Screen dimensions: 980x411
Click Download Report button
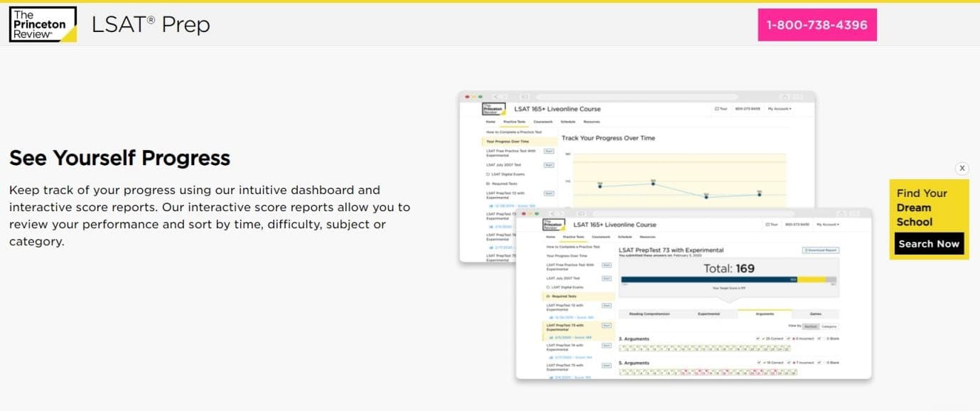(821, 250)
